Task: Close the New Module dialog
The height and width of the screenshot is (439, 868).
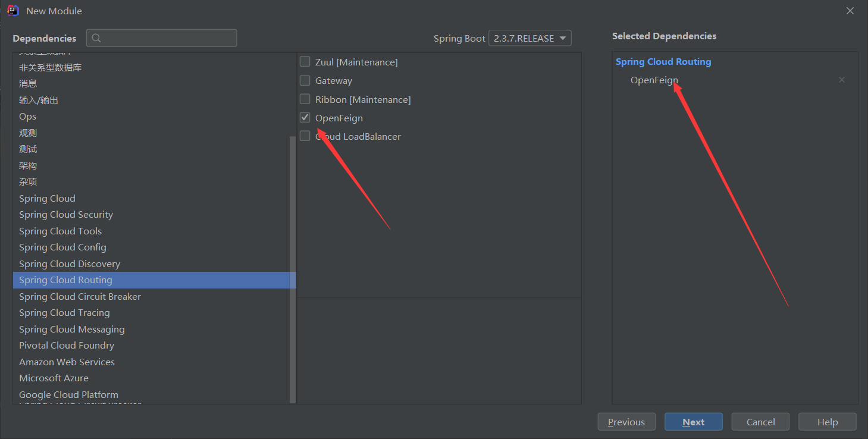Action: (850, 11)
